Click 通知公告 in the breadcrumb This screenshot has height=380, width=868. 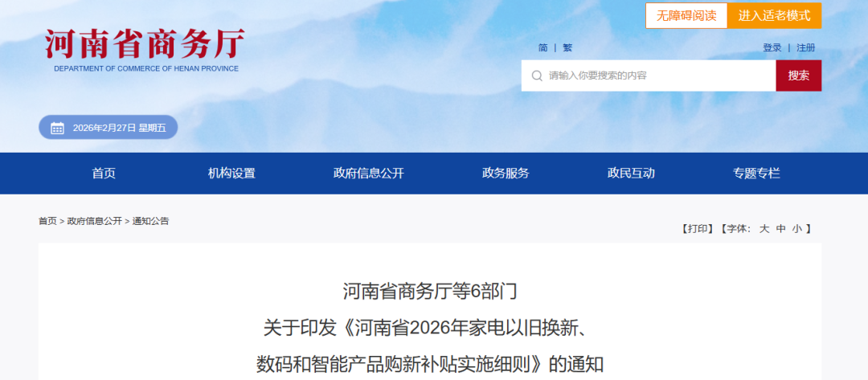(150, 221)
